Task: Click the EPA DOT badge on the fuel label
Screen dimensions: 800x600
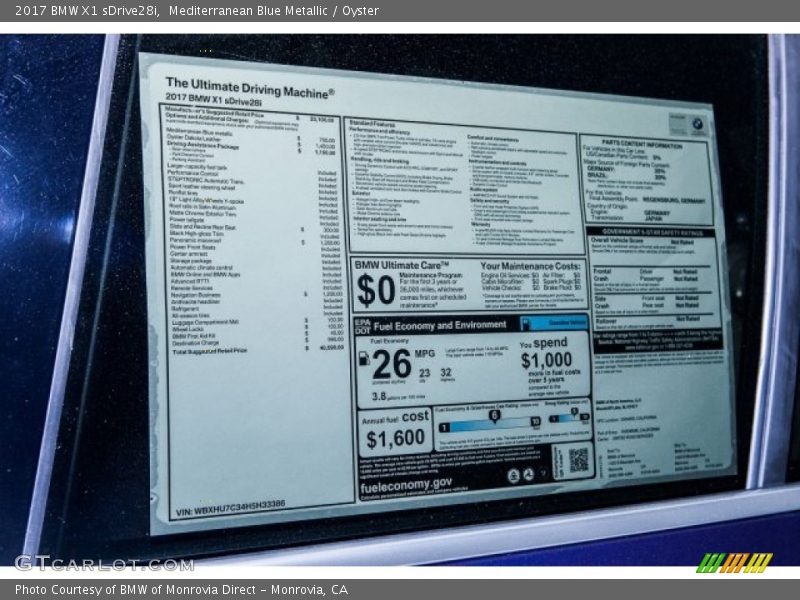Action: click(362, 326)
